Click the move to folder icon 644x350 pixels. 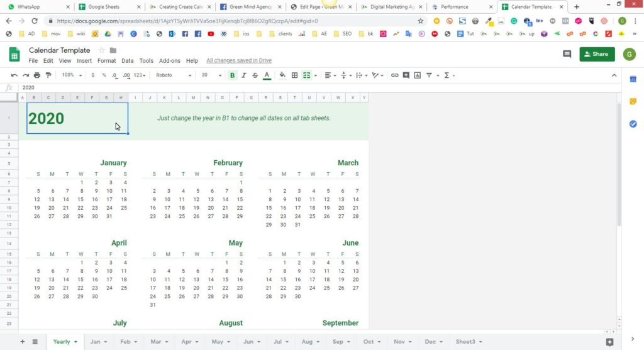(x=113, y=50)
